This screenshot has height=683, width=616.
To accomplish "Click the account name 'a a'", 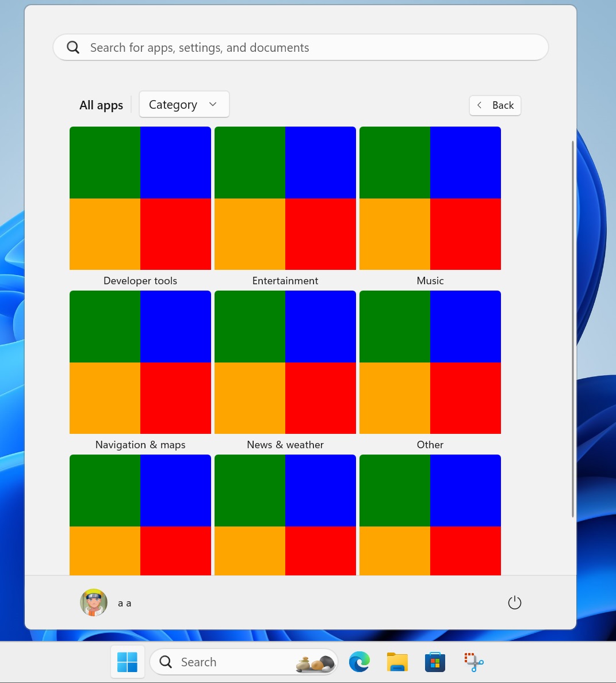I will click(x=124, y=602).
